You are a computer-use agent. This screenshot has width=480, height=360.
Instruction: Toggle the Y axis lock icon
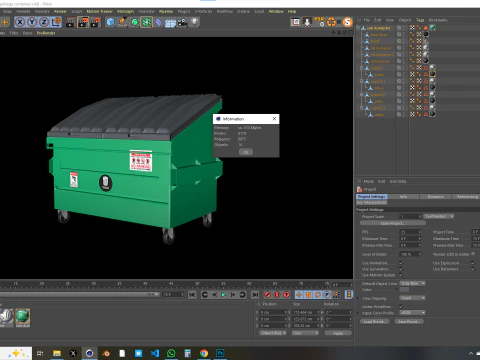pos(32,22)
